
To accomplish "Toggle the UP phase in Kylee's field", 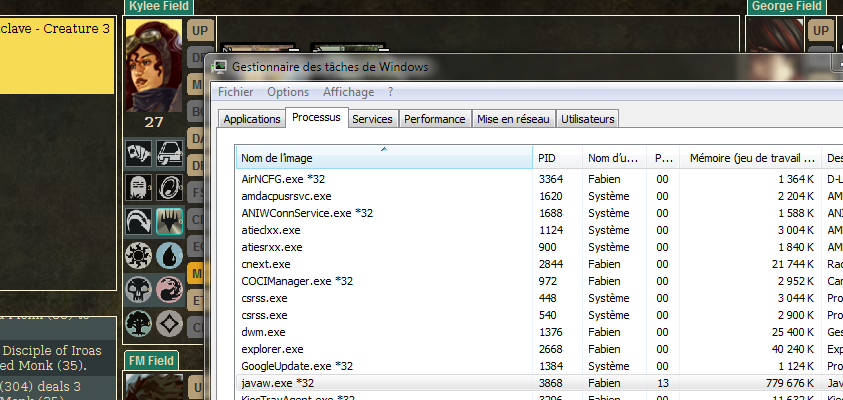I will pos(198,31).
